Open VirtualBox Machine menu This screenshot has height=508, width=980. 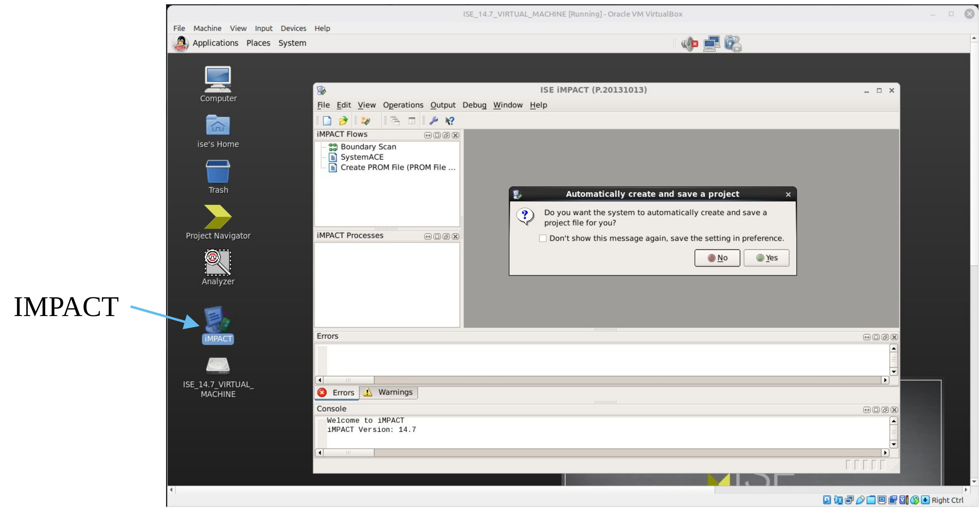click(207, 28)
